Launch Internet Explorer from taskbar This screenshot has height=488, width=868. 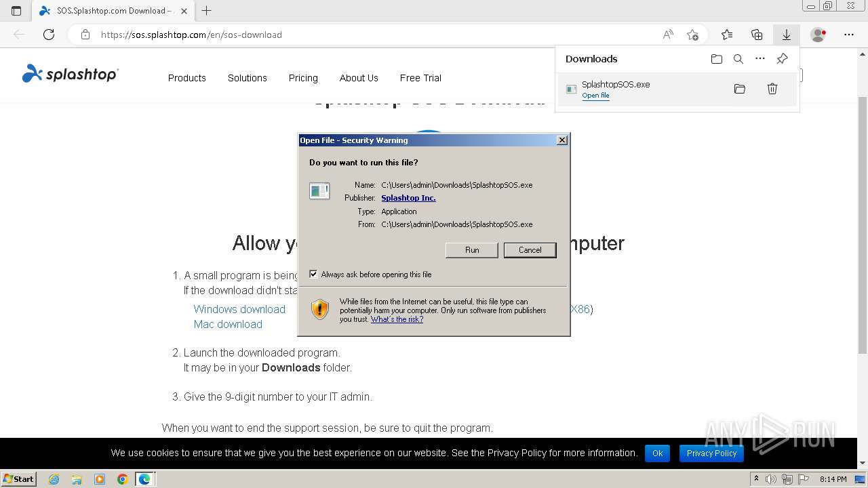(x=54, y=479)
